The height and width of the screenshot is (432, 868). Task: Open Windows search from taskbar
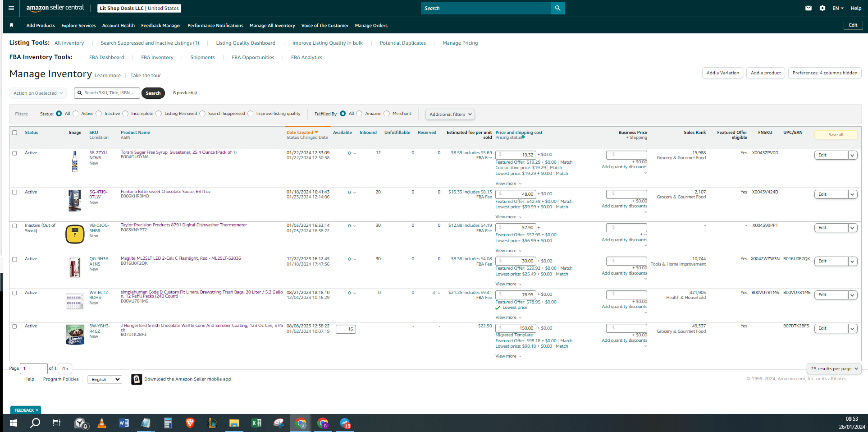tap(35, 423)
